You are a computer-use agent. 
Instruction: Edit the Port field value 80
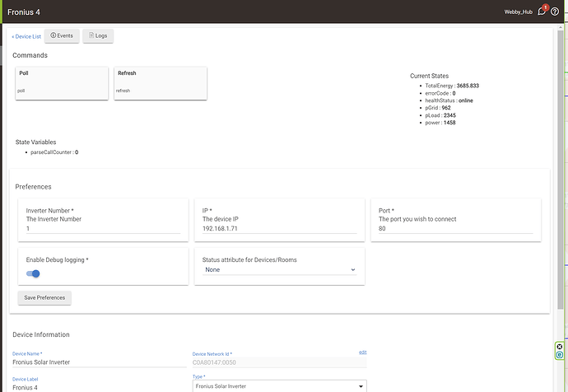[x=456, y=229]
